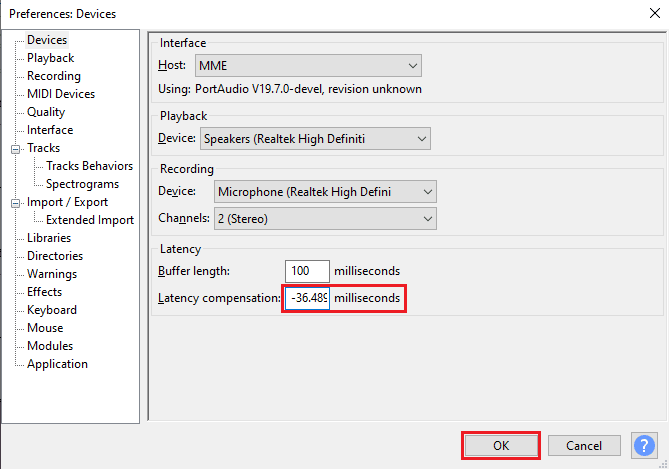Open Quality preferences
Image resolution: width=669 pixels, height=469 pixels.
pyautogui.click(x=46, y=112)
